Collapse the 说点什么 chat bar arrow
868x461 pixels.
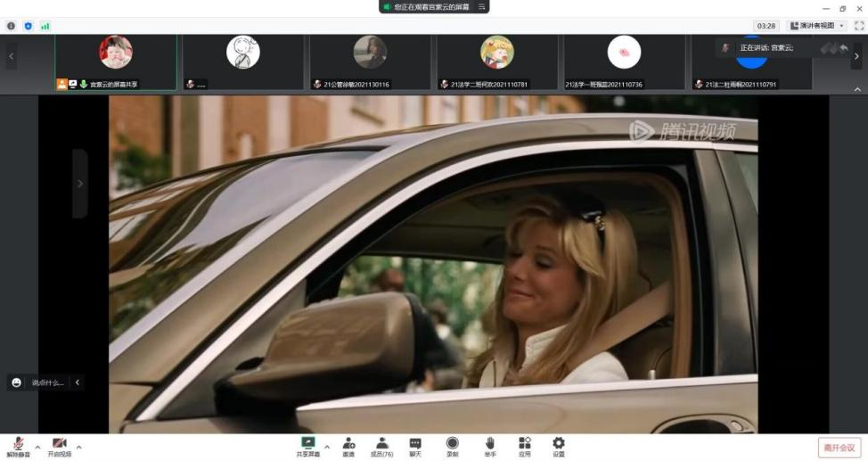tap(78, 383)
